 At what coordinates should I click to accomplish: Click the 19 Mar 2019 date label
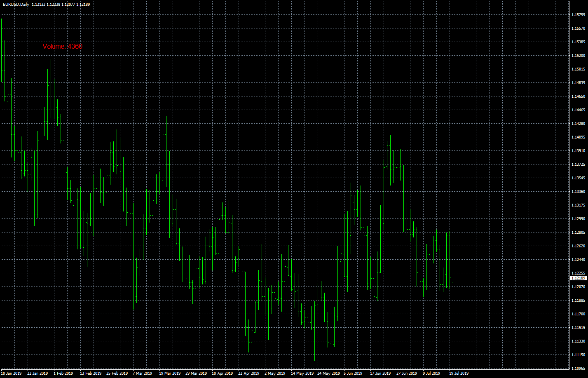click(x=170, y=373)
